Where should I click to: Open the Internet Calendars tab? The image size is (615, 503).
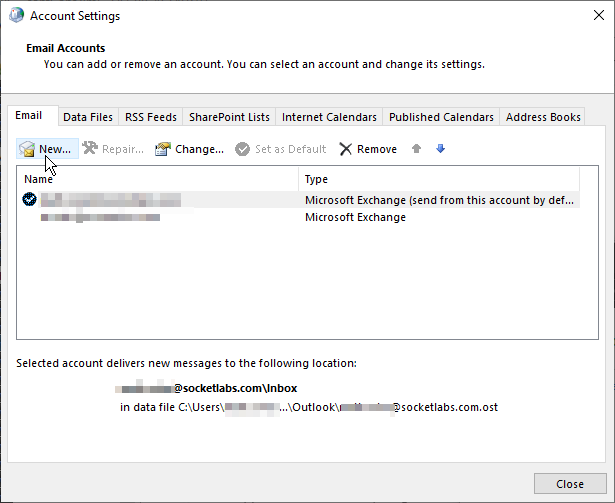(x=329, y=117)
